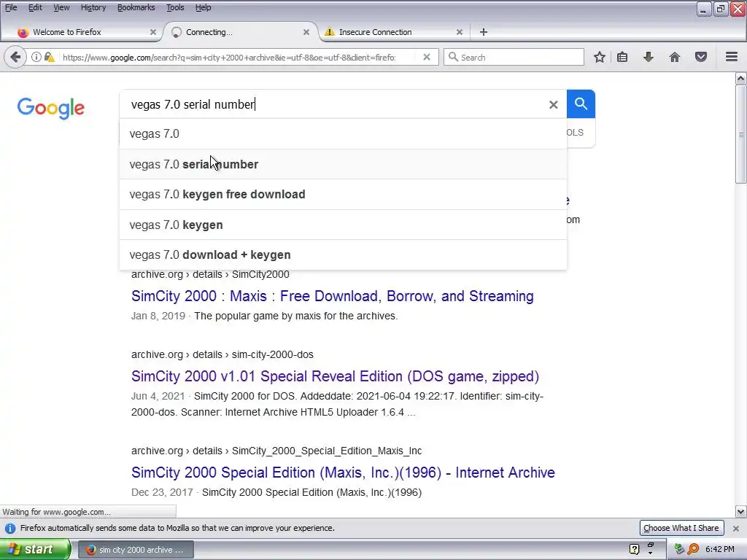This screenshot has height=560, width=747.
Task: Click the help question mark tray icon
Action: pos(634,549)
